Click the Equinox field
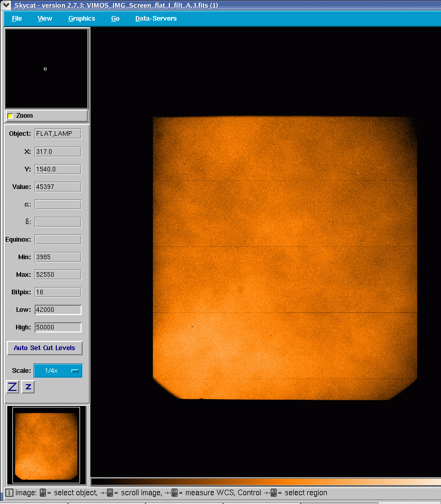Image resolution: width=441 pixels, height=504 pixels. tap(58, 240)
